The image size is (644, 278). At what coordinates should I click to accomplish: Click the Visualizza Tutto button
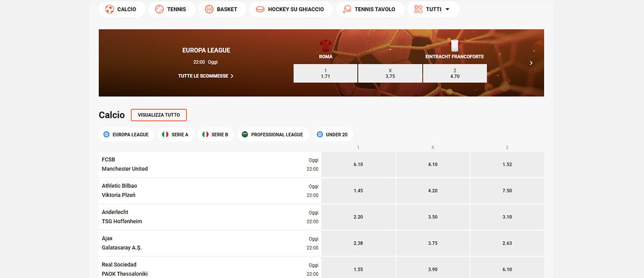click(x=159, y=115)
